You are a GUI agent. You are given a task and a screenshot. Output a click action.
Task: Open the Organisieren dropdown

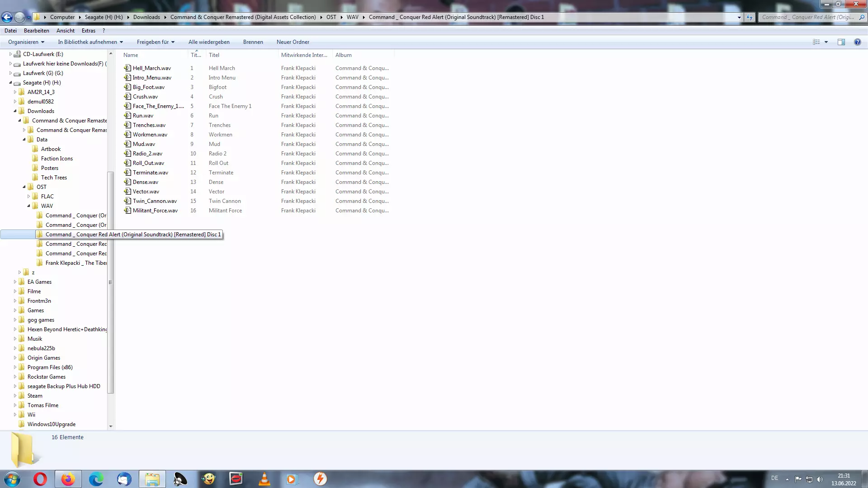26,42
